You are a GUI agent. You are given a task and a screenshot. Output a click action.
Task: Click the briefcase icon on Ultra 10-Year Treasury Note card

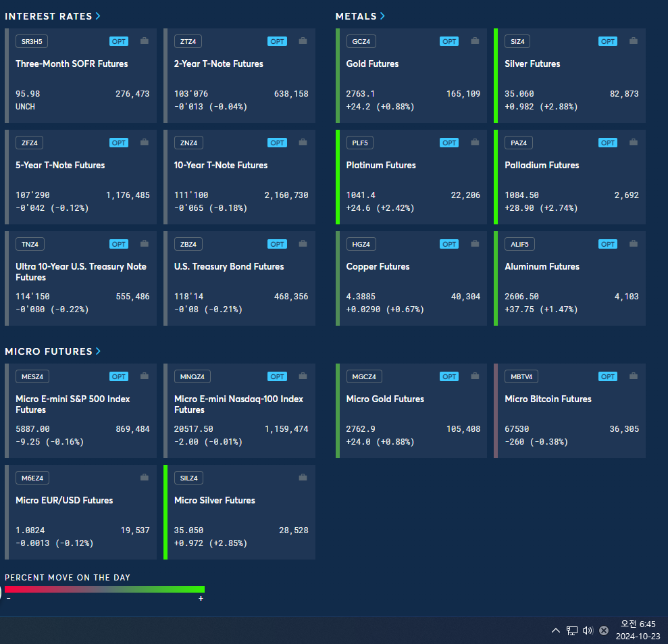click(x=145, y=244)
